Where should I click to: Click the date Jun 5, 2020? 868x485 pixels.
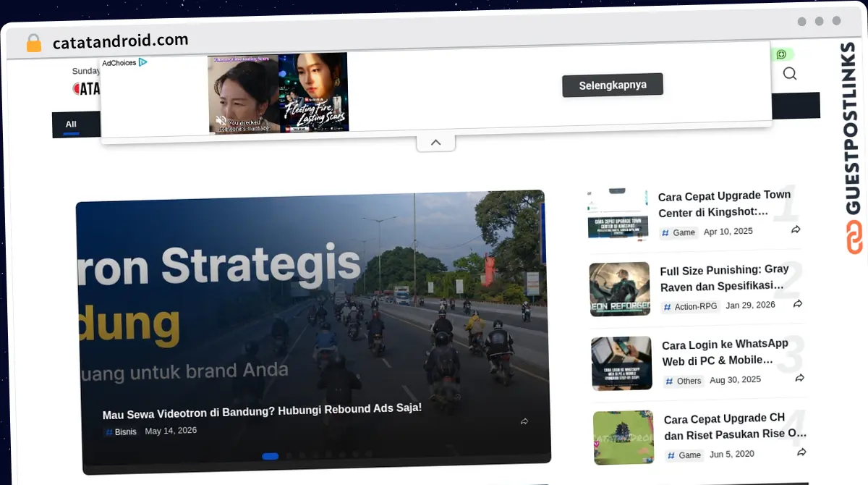[x=732, y=454]
